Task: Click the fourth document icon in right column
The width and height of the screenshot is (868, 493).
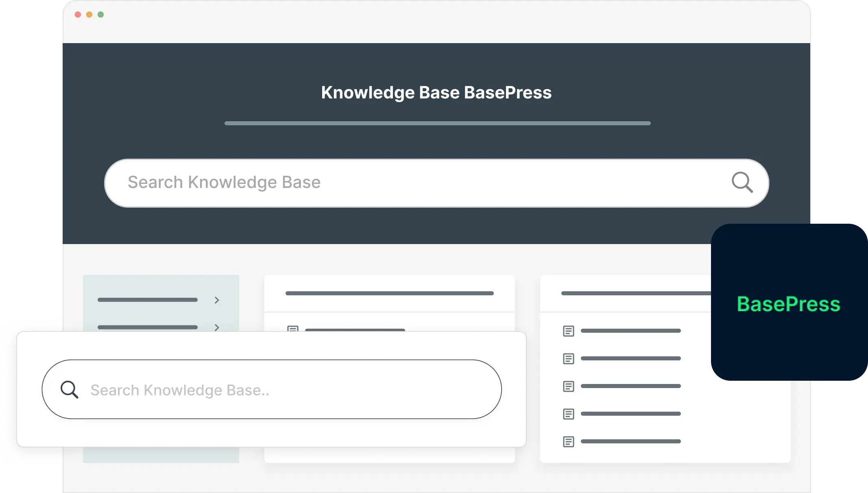Action: pyautogui.click(x=568, y=414)
